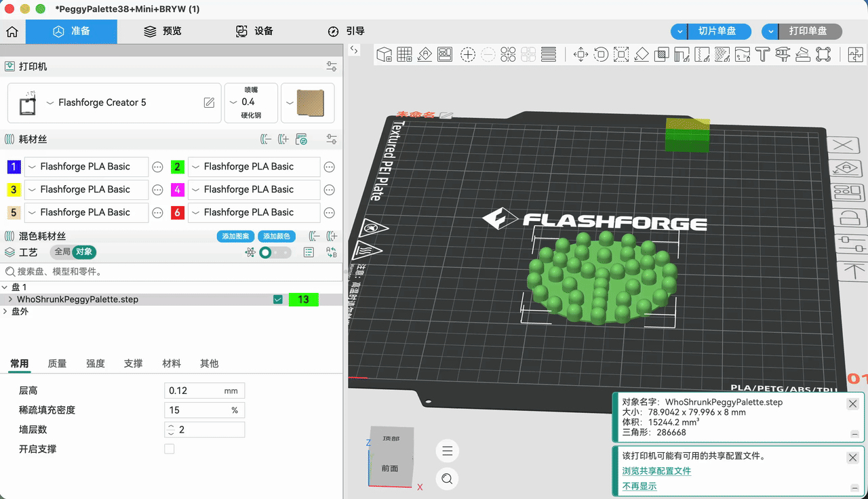
Task: Click the add instance plus circle icon
Action: tap(468, 55)
